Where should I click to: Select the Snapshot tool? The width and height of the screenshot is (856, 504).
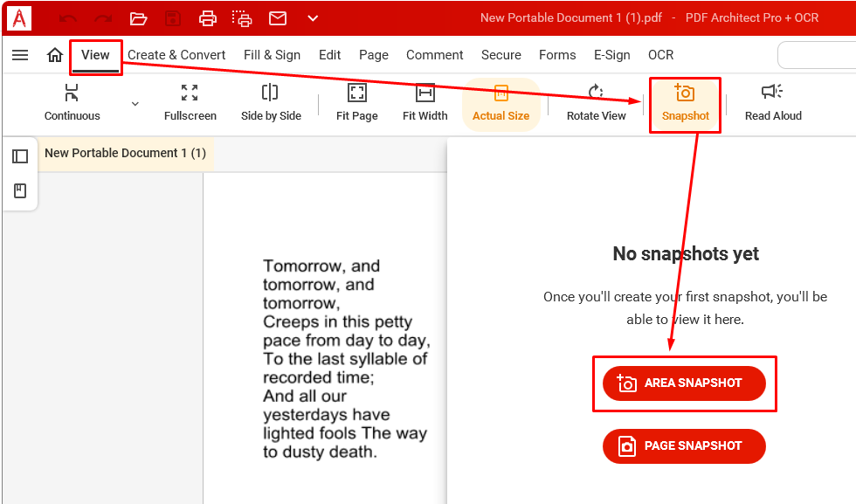(685, 102)
